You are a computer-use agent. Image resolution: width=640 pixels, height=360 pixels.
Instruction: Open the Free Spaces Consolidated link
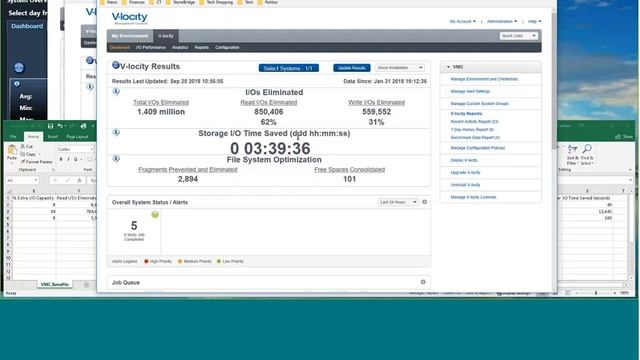tap(349, 169)
